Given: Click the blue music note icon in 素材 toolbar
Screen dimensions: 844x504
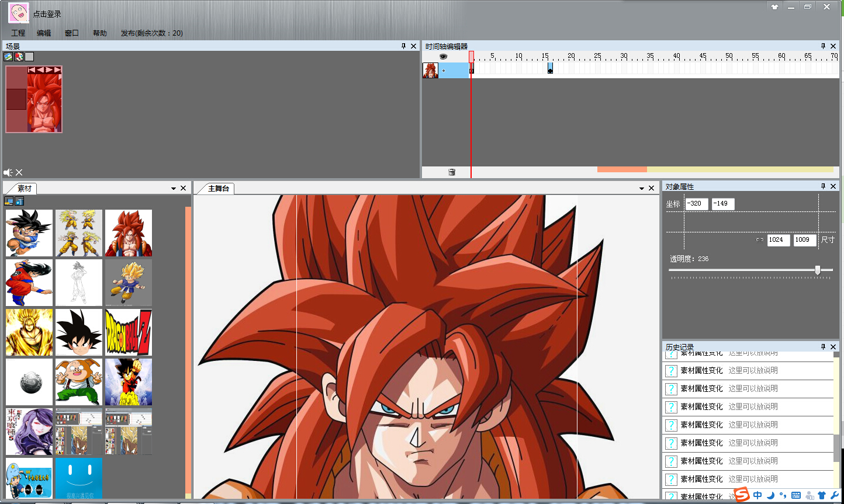Looking at the screenshot, I should (x=19, y=201).
